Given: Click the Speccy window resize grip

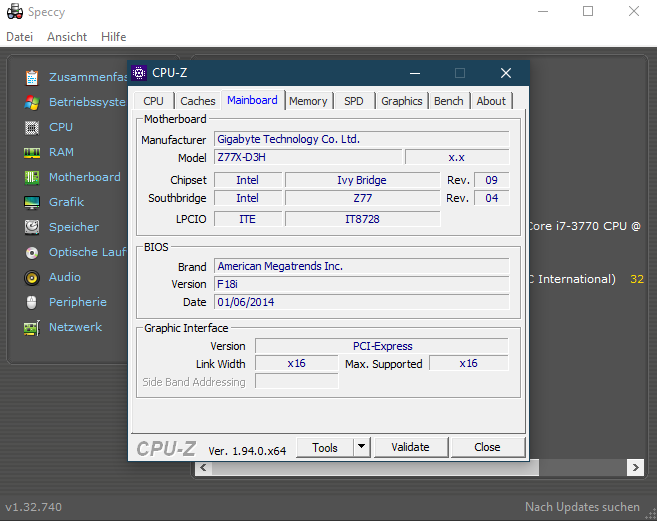Looking at the screenshot, I should [652, 515].
